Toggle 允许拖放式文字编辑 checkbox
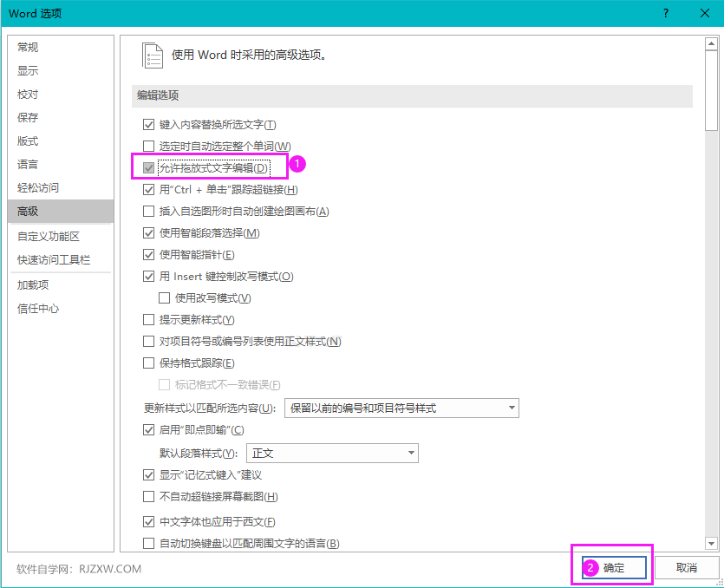Screen dimensions: 724x588 tap(148, 167)
